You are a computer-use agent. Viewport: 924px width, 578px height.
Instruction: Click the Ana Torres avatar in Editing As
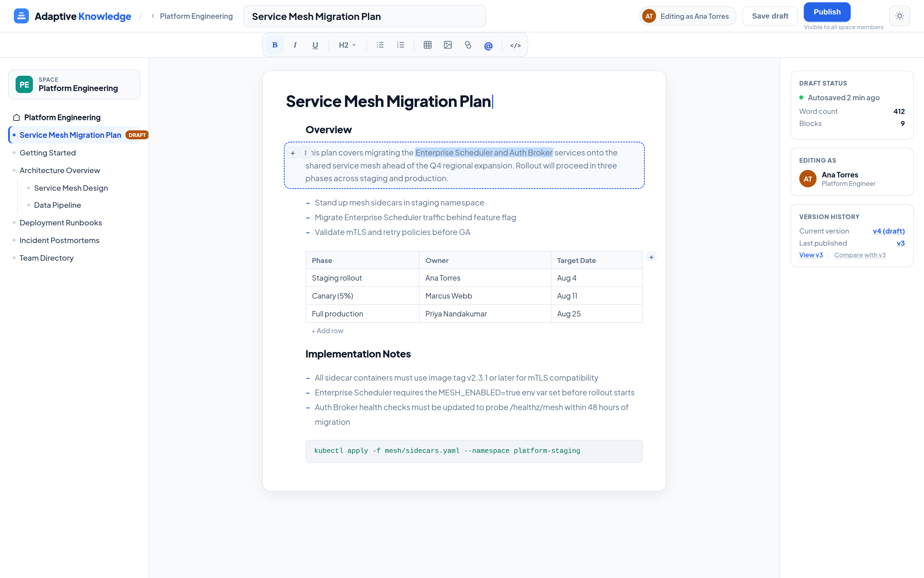click(808, 179)
